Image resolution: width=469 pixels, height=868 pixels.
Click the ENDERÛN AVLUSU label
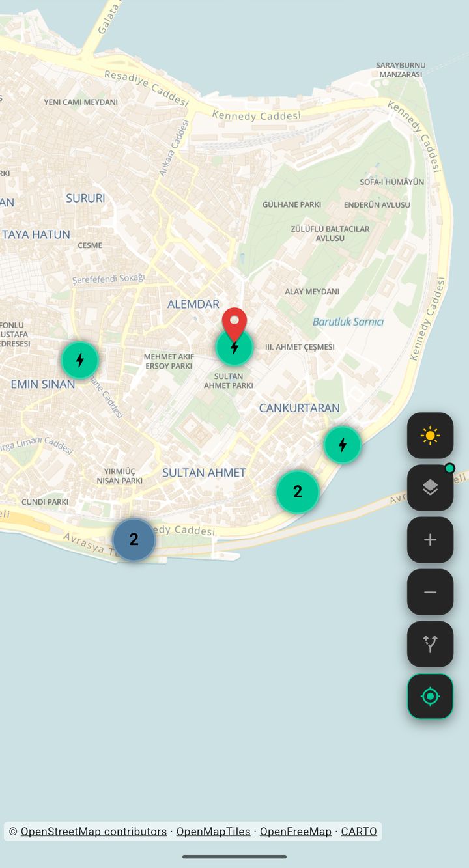tap(377, 204)
